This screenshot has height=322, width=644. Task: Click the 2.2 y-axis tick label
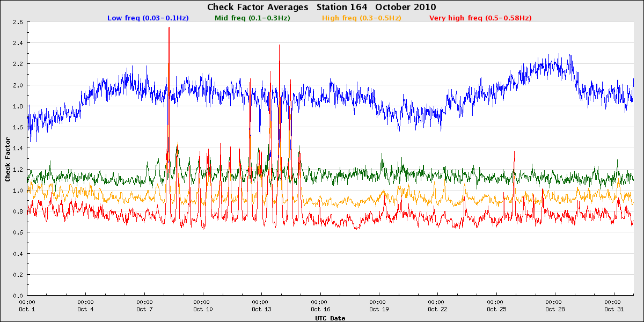18,64
